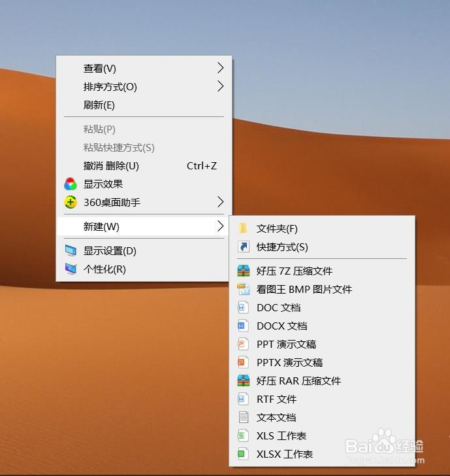Click the Ctrl+Z shortcut text
This screenshot has width=450, height=476.
tap(202, 166)
